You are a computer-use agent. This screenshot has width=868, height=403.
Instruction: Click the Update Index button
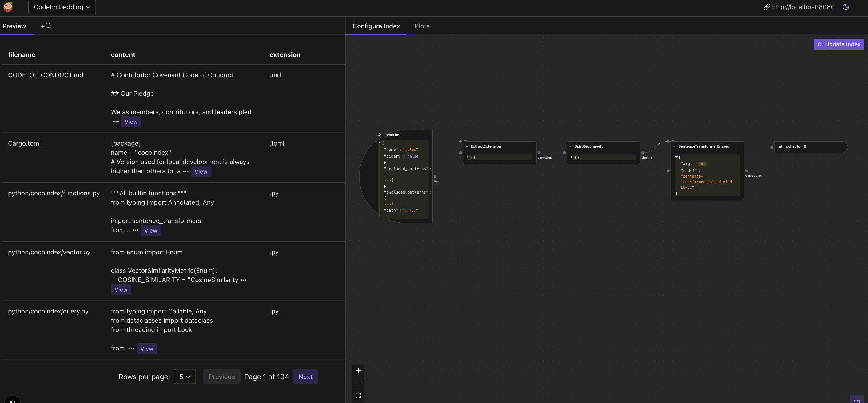(839, 44)
